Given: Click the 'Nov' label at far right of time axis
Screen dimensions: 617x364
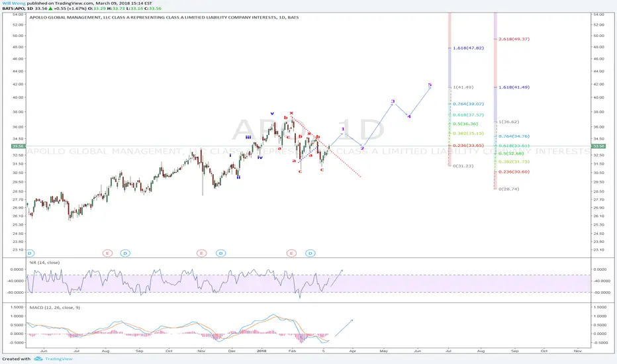Looking at the screenshot, I should 578,351.
